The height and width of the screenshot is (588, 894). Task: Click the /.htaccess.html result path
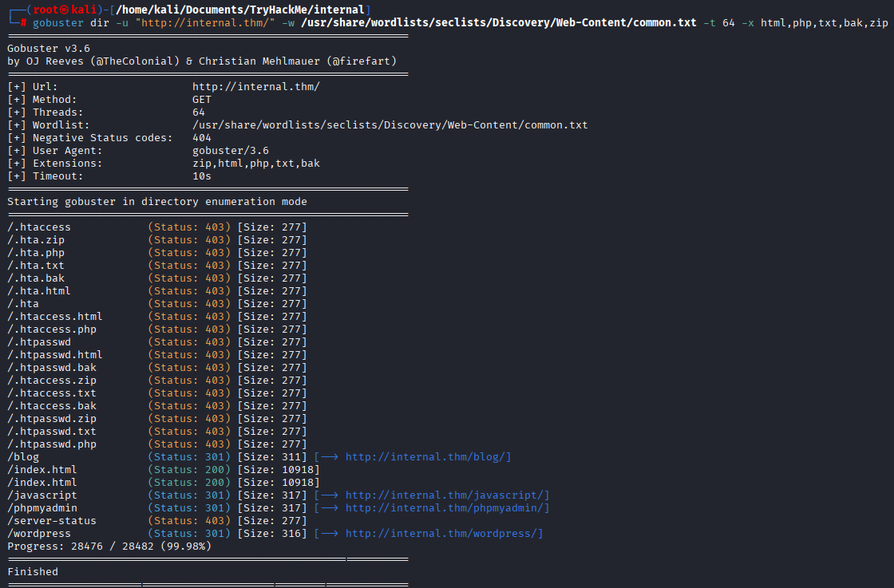click(55, 316)
